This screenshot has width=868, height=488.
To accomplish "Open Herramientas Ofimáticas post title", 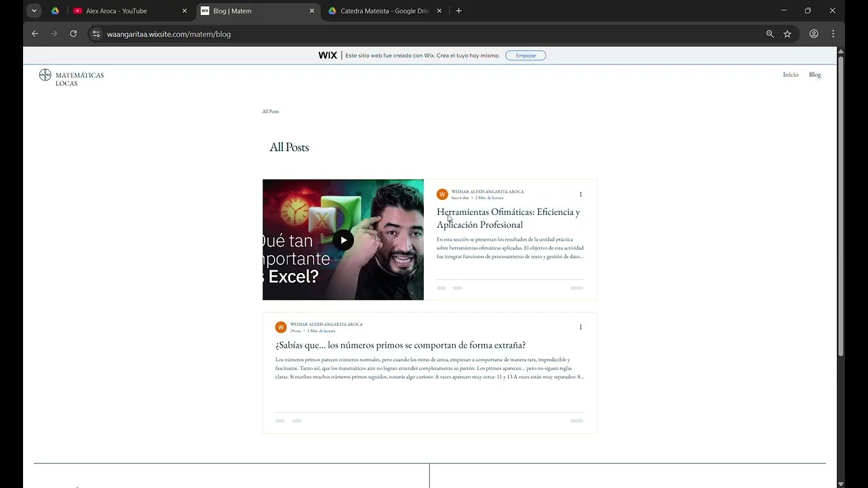I will [508, 218].
